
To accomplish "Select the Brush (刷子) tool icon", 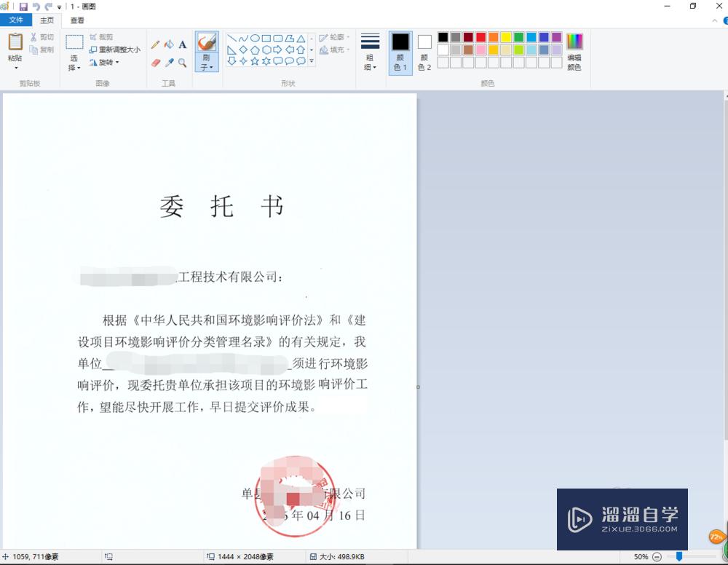I will coord(206,41).
